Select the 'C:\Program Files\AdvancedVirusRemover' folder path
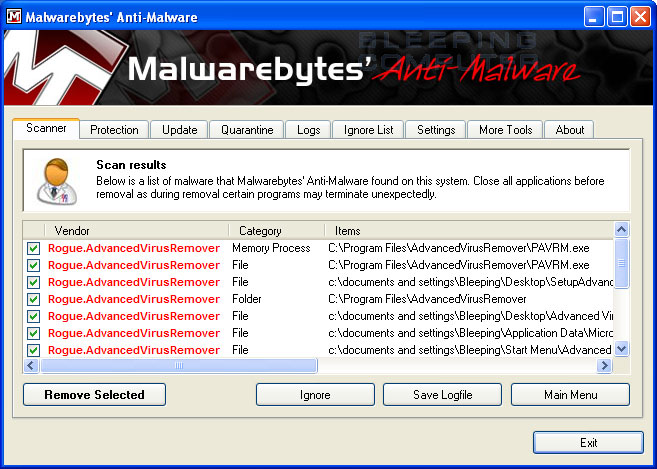This screenshot has height=469, width=657. point(427,299)
